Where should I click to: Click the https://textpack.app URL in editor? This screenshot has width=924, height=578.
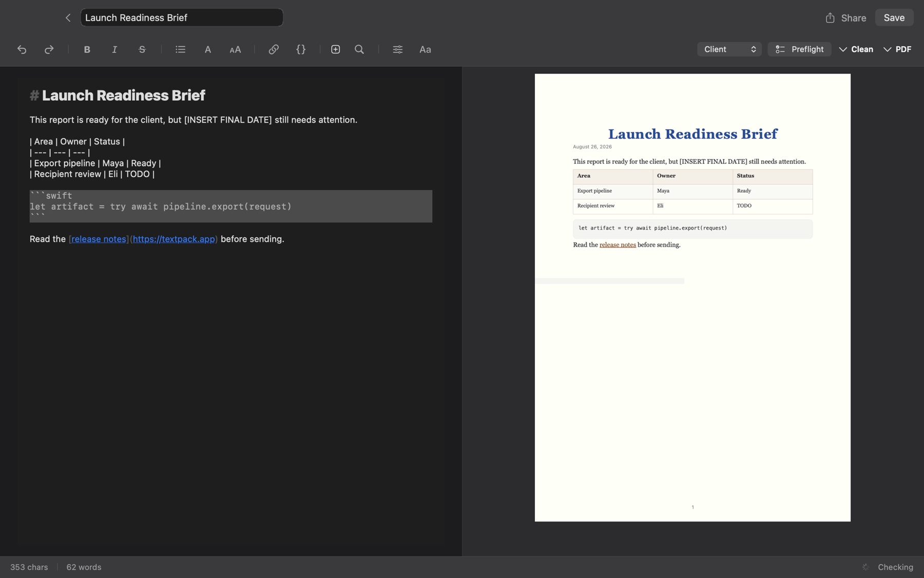click(x=174, y=239)
